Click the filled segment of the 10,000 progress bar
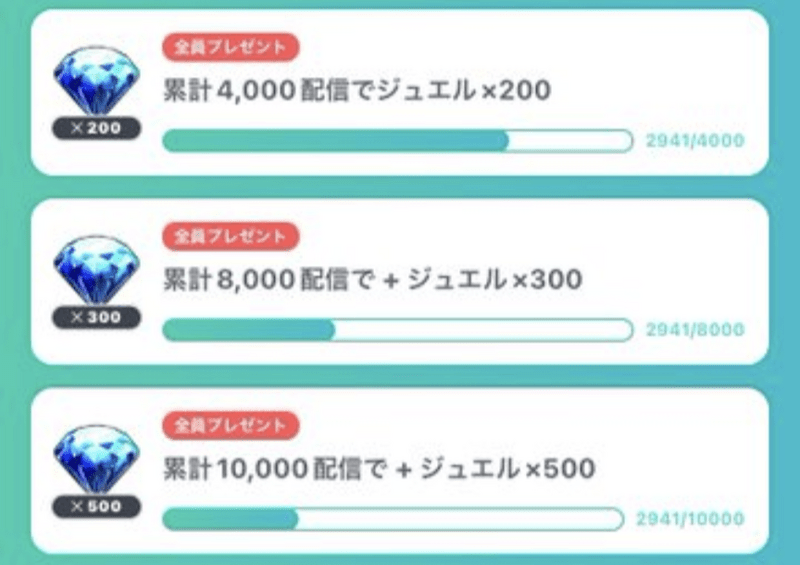 click(x=230, y=519)
